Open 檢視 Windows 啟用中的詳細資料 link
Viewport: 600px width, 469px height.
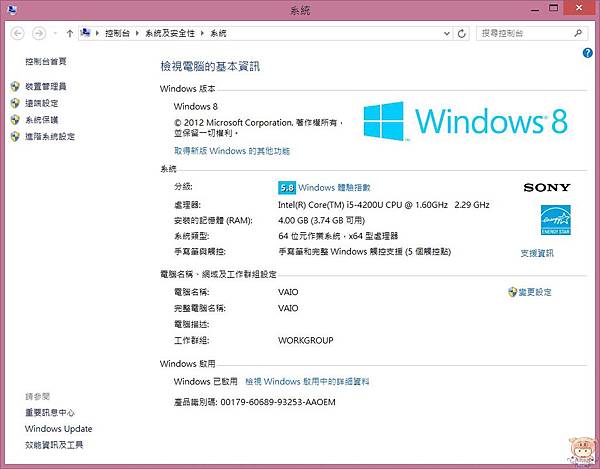coord(307,382)
